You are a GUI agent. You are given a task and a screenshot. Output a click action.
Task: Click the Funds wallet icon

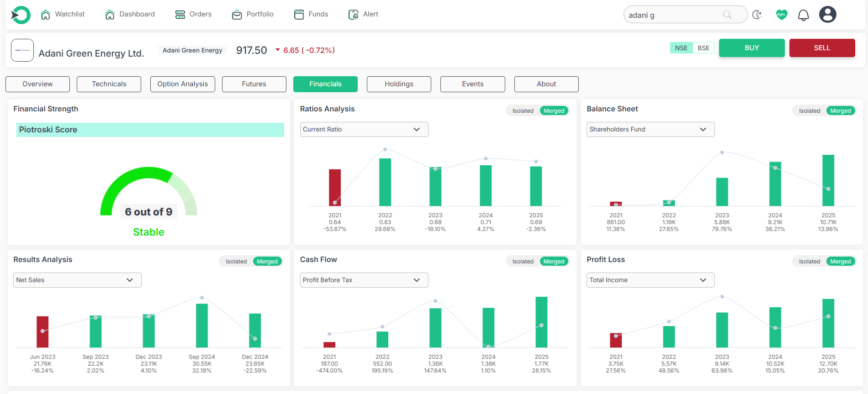(x=299, y=15)
